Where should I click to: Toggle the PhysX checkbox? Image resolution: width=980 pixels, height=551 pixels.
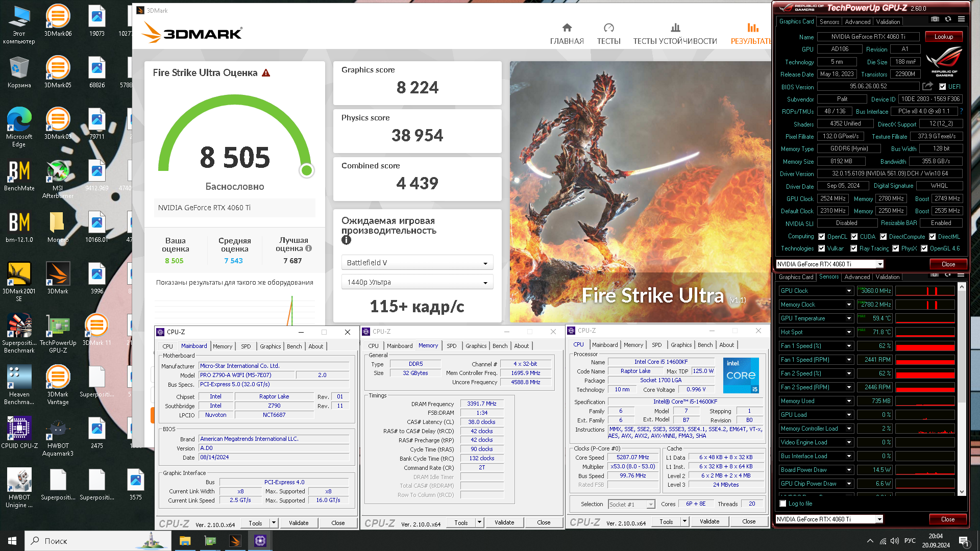click(x=895, y=248)
